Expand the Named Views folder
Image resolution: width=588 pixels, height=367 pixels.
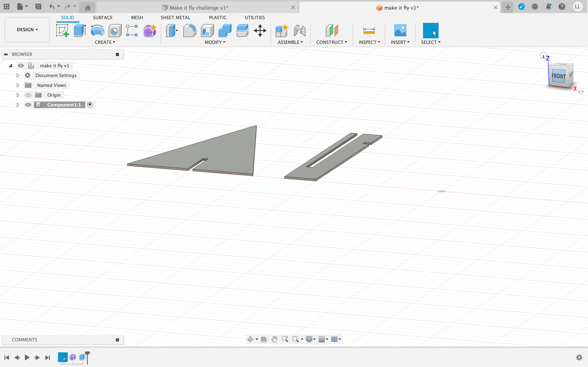[18, 85]
